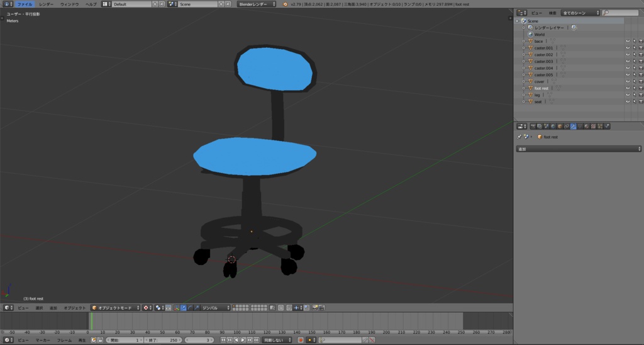The height and width of the screenshot is (345, 644).
Task: Jump to first frame button
Action: pos(223,340)
